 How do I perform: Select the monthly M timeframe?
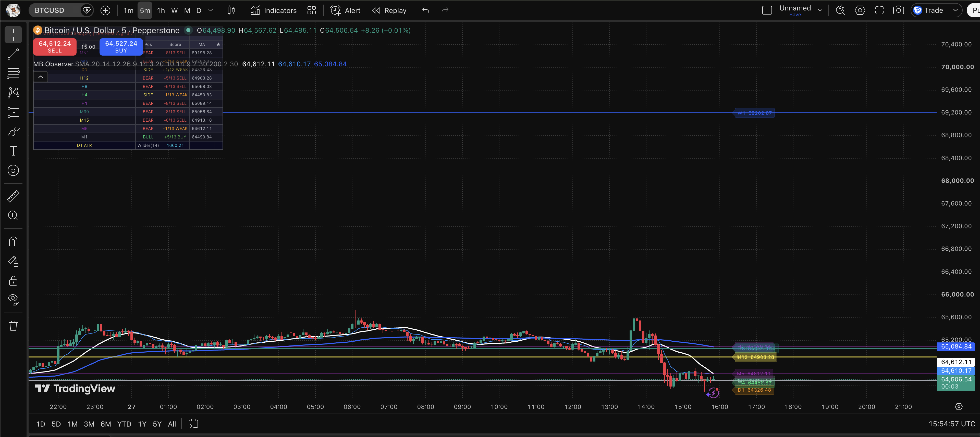[x=187, y=10]
